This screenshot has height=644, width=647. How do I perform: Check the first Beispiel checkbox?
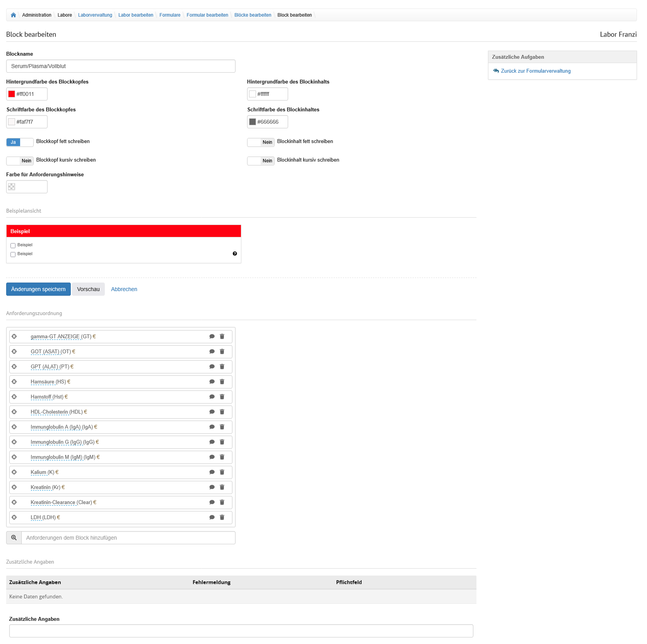pos(13,245)
